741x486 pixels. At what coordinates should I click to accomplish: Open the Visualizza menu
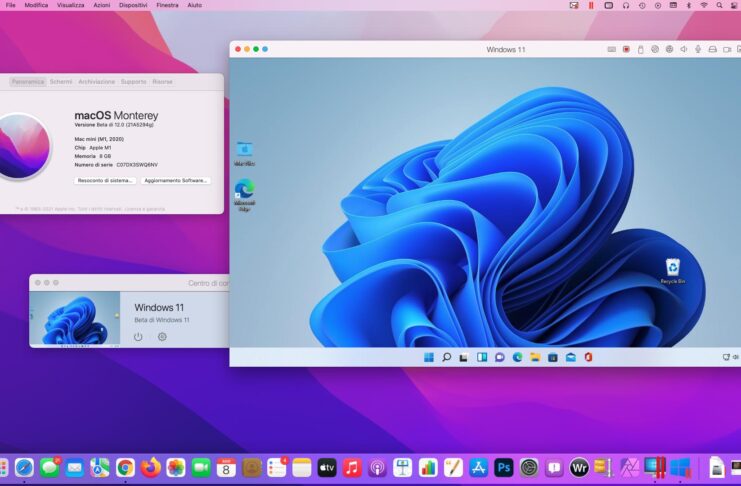(x=70, y=5)
